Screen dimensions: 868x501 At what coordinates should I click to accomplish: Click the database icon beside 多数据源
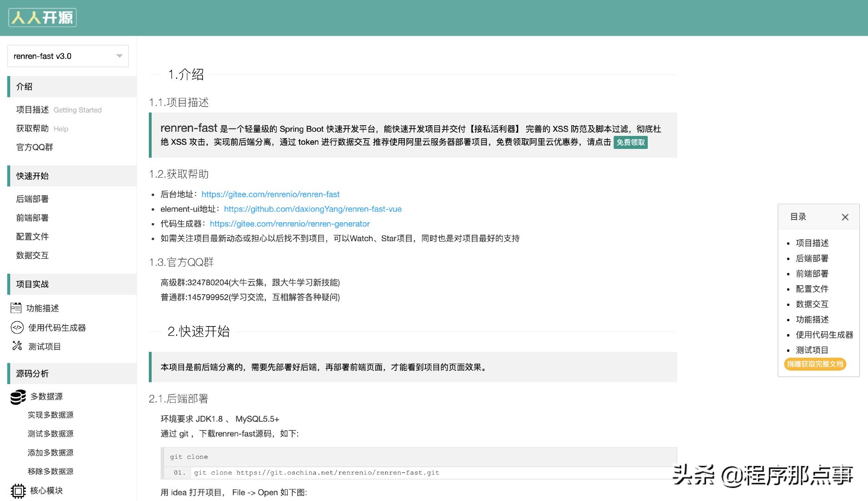tap(18, 397)
